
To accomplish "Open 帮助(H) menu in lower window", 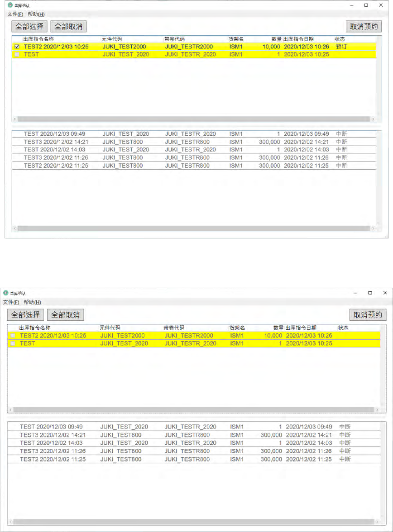I will [x=32, y=302].
